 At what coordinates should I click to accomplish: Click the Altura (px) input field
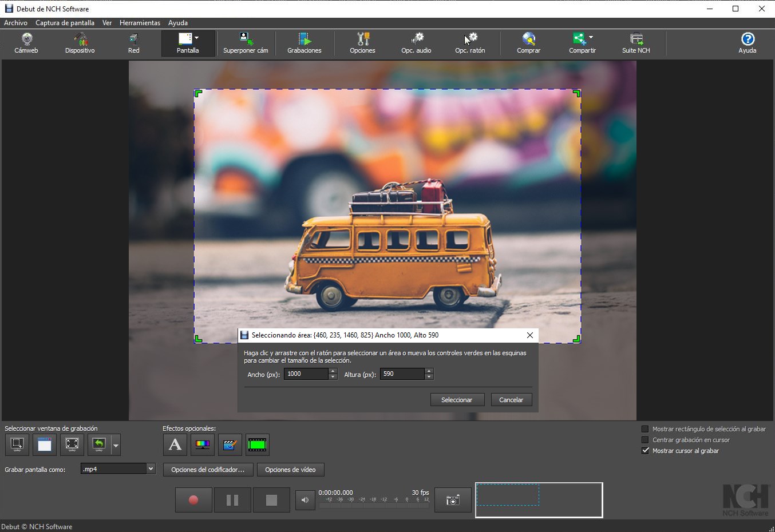pyautogui.click(x=402, y=374)
